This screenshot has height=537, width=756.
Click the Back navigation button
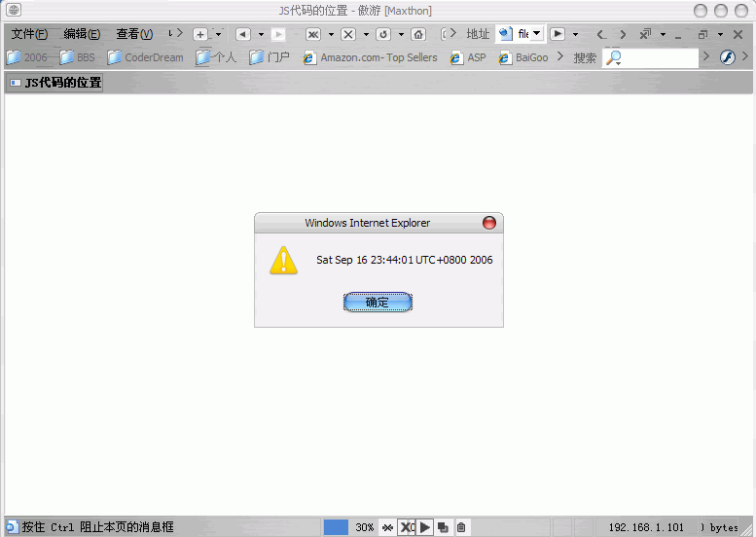[x=243, y=34]
